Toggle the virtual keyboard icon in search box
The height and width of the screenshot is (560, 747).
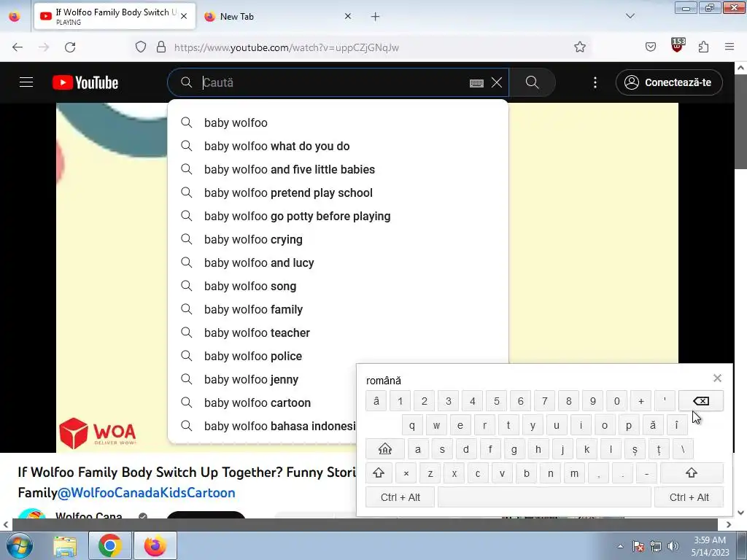(x=476, y=83)
